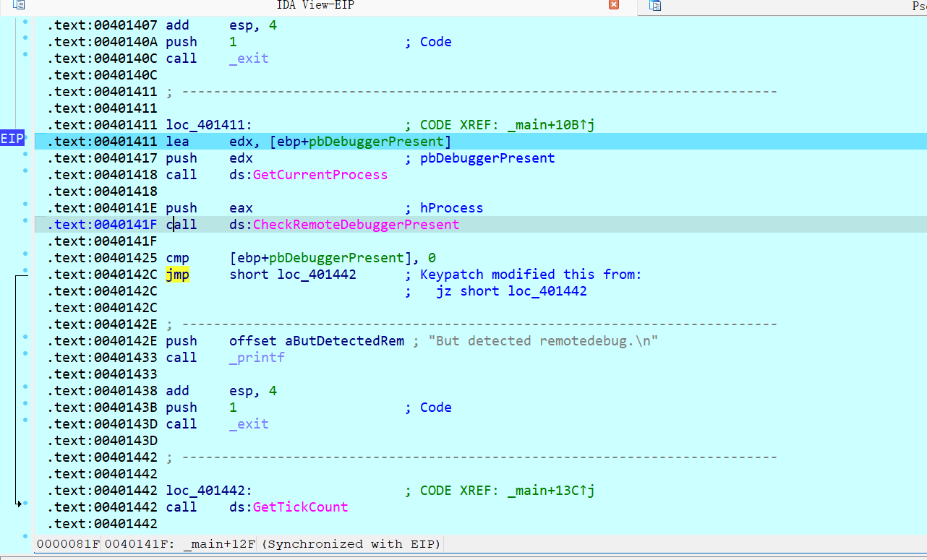Click status bar file offset 0000081F

click(x=68, y=544)
